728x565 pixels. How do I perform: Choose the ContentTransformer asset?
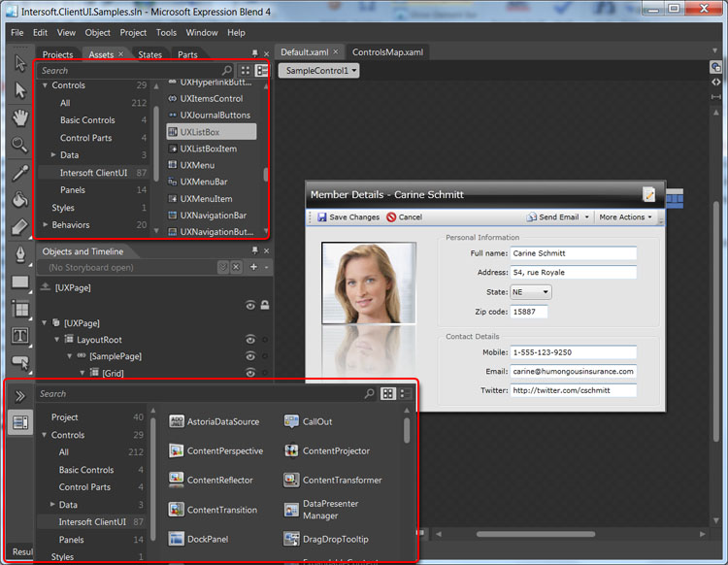333,480
